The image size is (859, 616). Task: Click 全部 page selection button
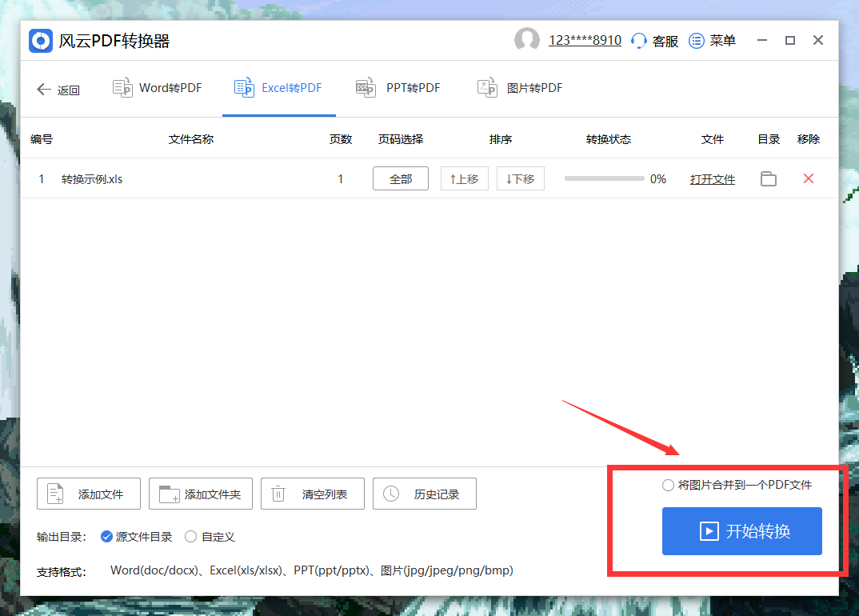[401, 178]
